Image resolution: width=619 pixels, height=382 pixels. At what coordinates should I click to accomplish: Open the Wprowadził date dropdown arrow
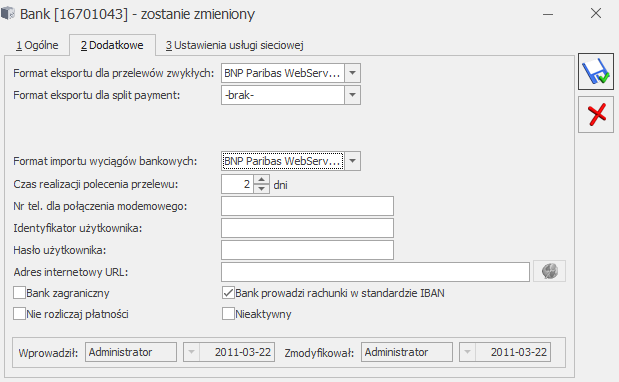pyautogui.click(x=191, y=352)
